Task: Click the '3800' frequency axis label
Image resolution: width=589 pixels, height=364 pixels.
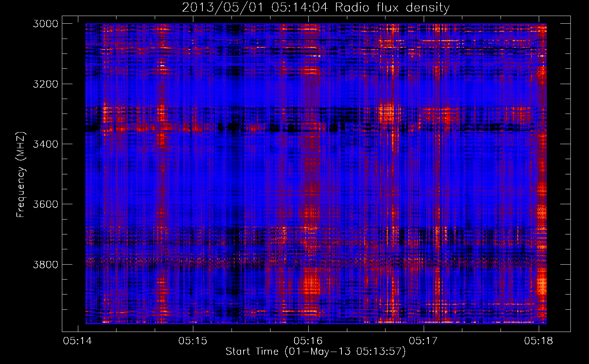Action: pyautogui.click(x=46, y=265)
